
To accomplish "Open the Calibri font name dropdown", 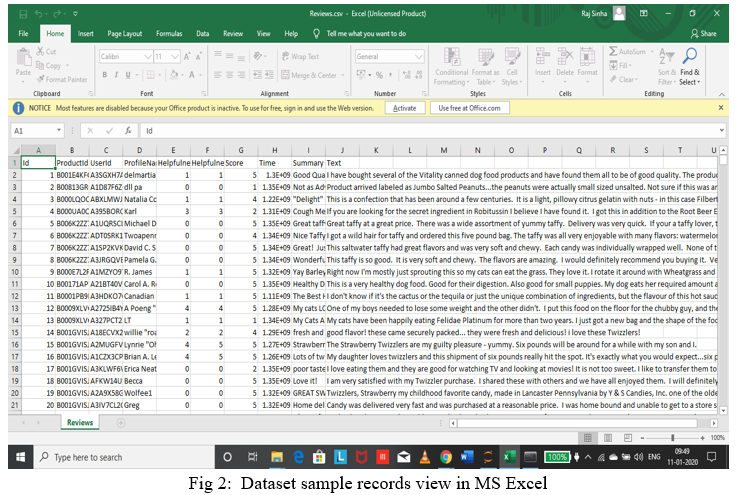I will click(148, 56).
